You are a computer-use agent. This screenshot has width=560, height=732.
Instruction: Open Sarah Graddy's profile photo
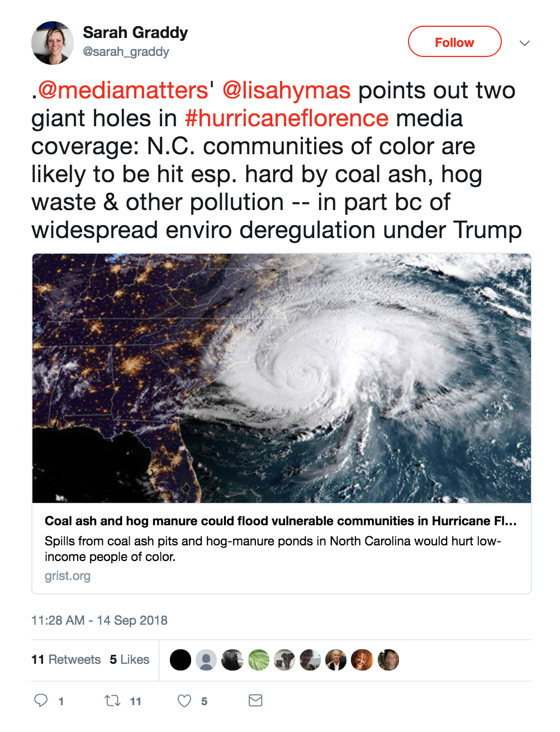(53, 43)
